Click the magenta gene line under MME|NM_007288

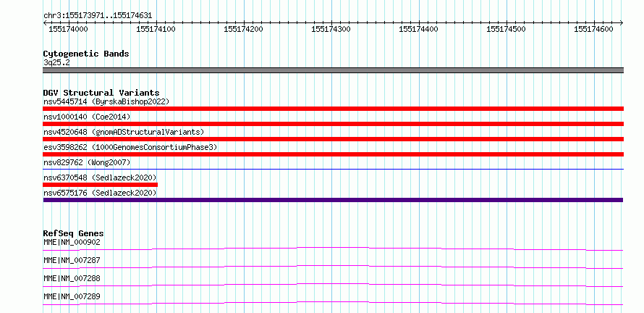click(x=333, y=285)
